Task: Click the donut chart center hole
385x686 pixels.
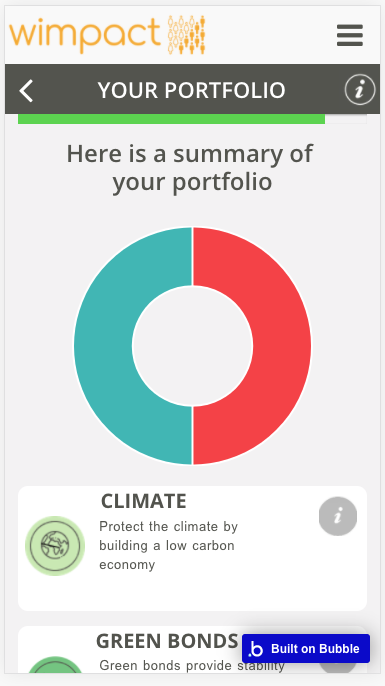Action: pos(192,346)
